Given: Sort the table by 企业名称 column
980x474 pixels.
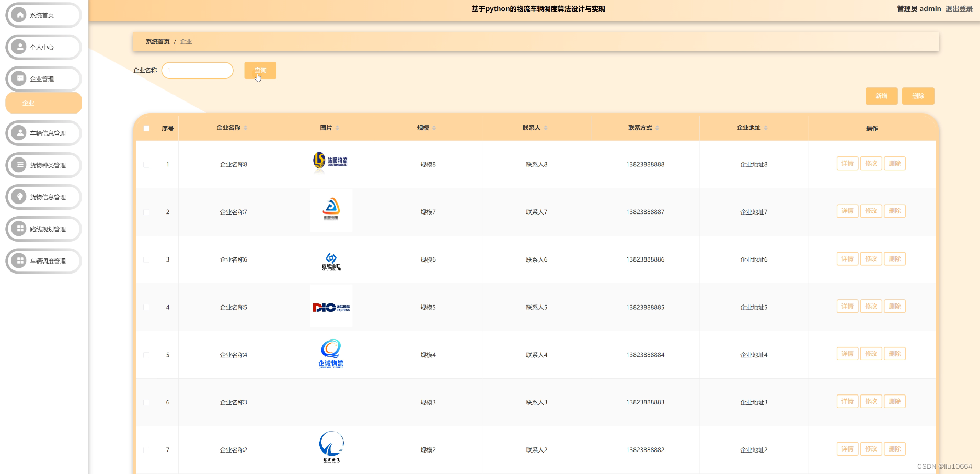Looking at the screenshot, I should (245, 127).
